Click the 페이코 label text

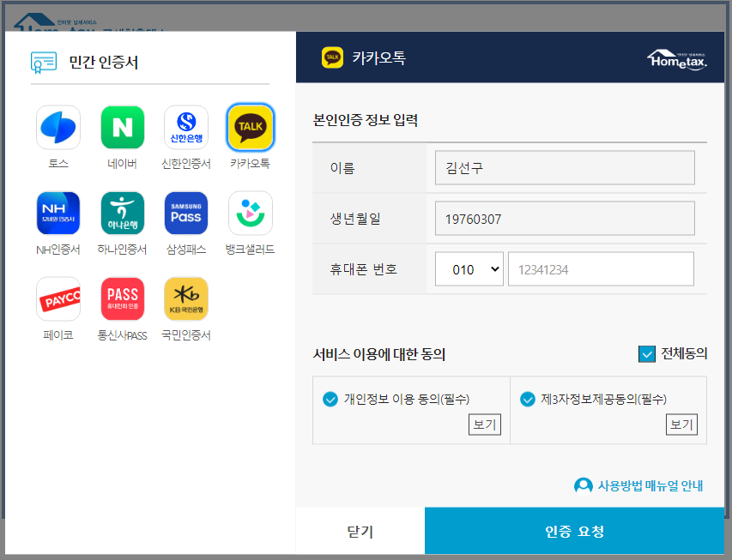pyautogui.click(x=58, y=335)
